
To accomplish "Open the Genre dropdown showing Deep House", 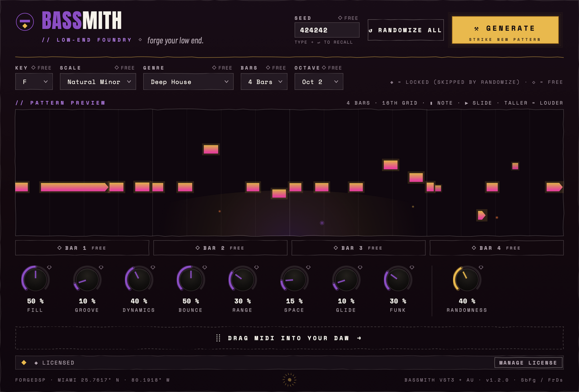I will [x=189, y=82].
